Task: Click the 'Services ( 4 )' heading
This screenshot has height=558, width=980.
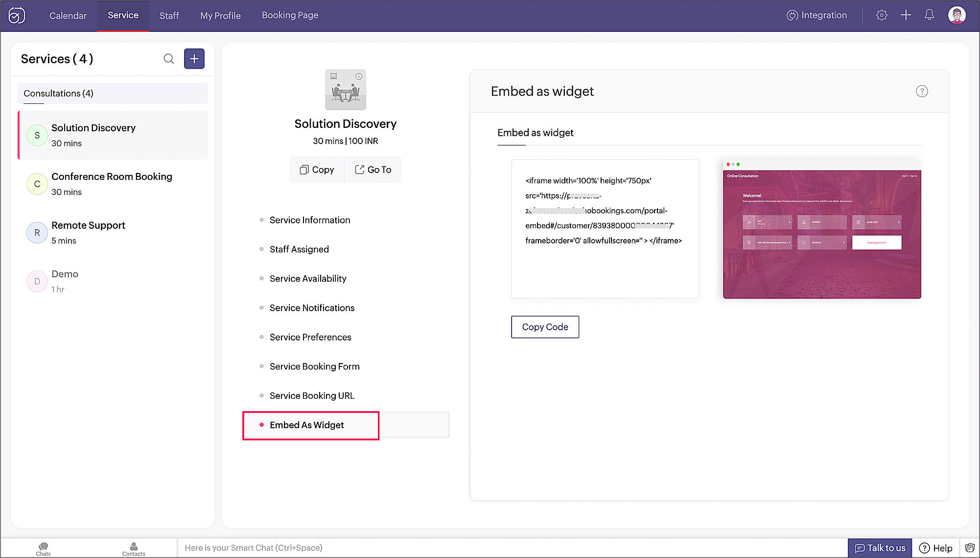Action: pos(57,59)
